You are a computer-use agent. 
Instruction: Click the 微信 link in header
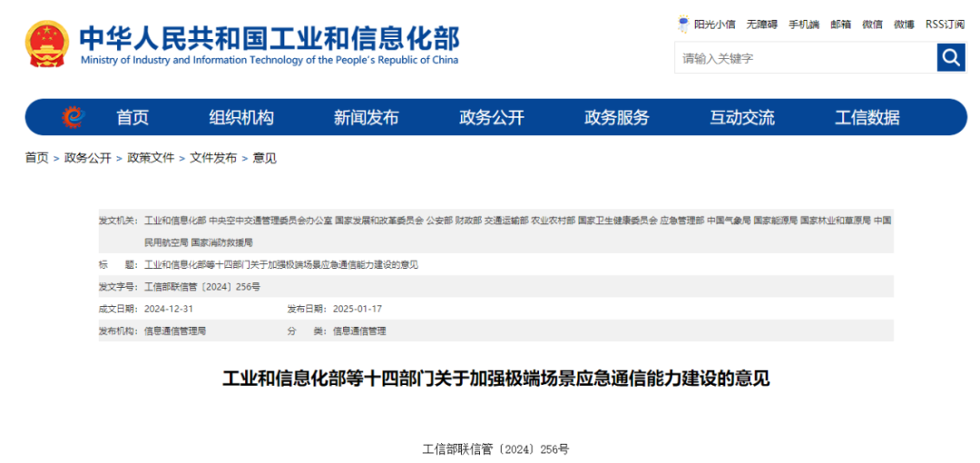872,25
